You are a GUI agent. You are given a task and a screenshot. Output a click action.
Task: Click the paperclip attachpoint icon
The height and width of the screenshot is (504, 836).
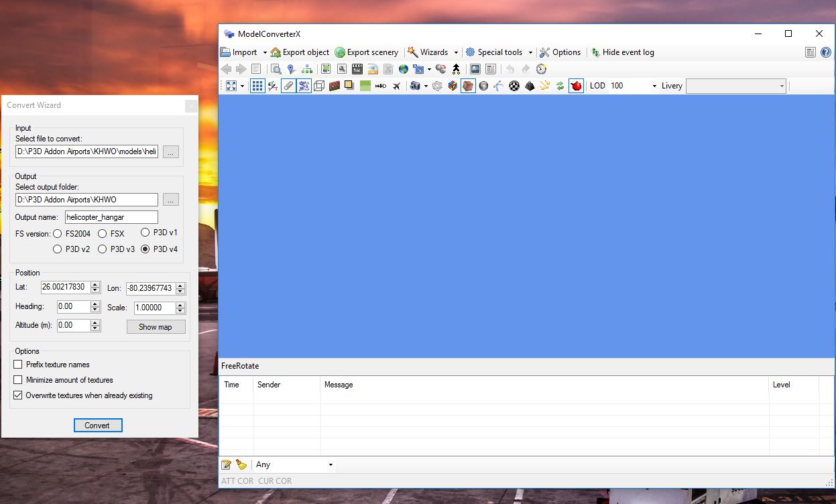[288, 86]
